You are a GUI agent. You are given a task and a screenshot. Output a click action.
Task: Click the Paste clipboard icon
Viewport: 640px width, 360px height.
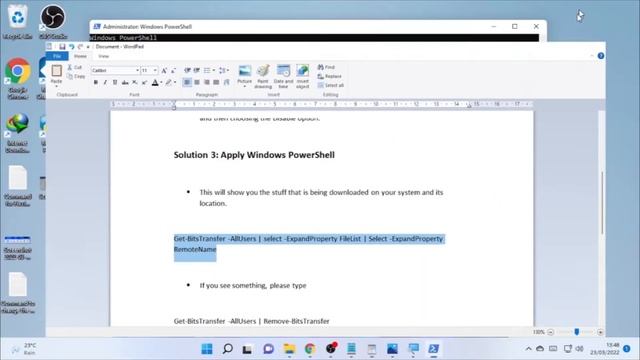56,71
